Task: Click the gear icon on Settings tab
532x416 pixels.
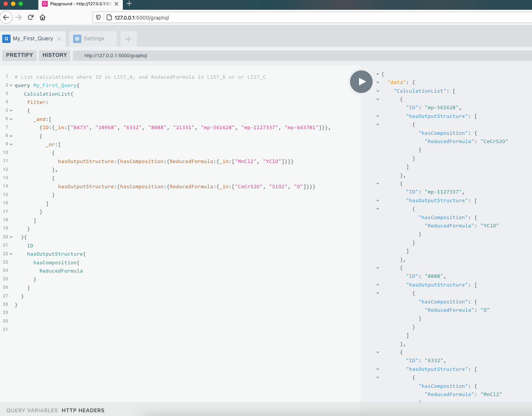Action: pos(77,39)
